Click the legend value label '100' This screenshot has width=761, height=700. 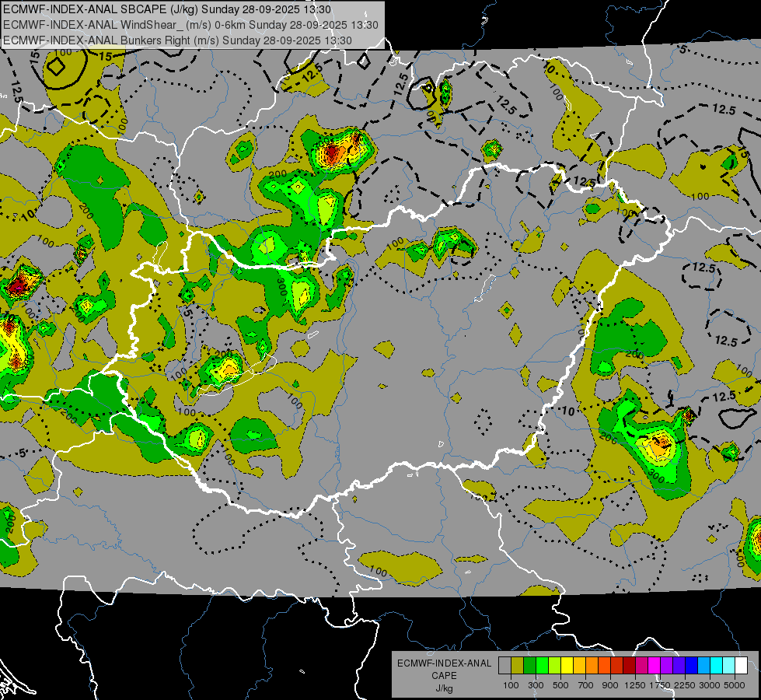(511, 685)
